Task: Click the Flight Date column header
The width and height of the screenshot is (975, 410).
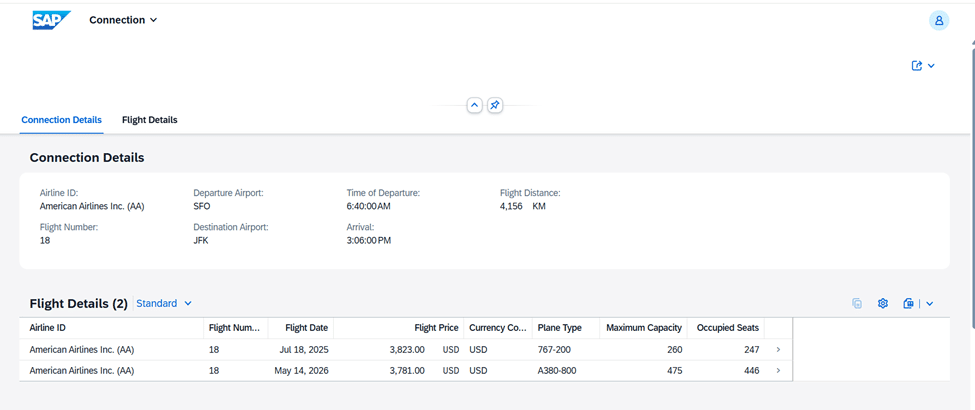Action: [306, 328]
